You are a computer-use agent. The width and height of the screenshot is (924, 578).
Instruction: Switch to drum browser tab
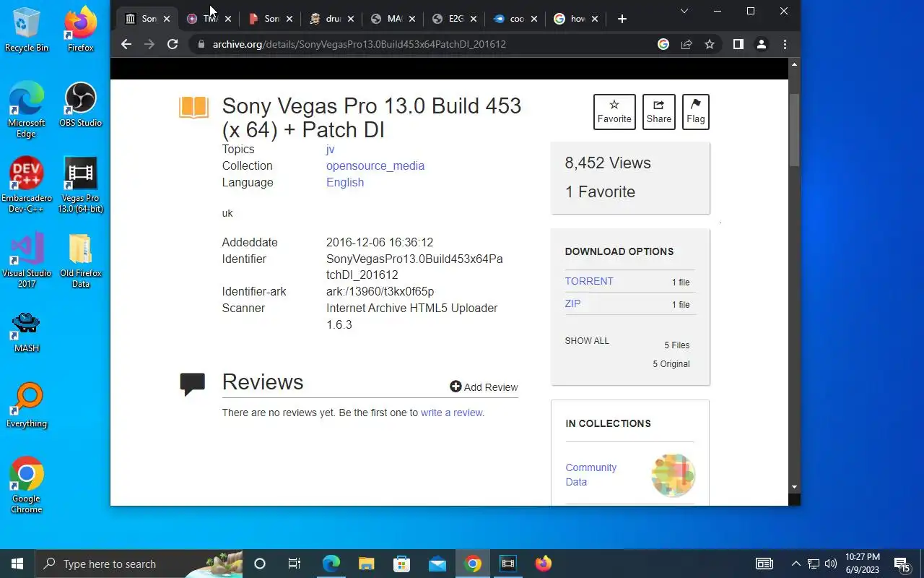[332, 19]
